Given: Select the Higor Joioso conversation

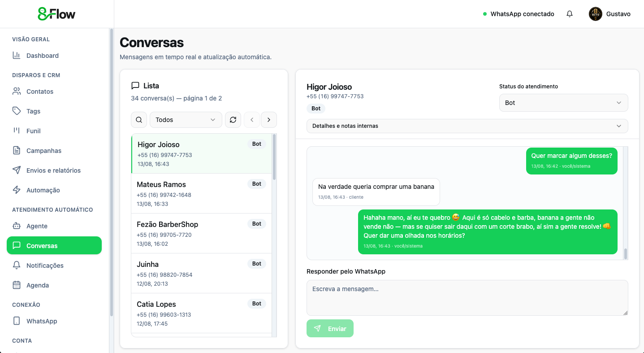Looking at the screenshot, I should tap(201, 153).
